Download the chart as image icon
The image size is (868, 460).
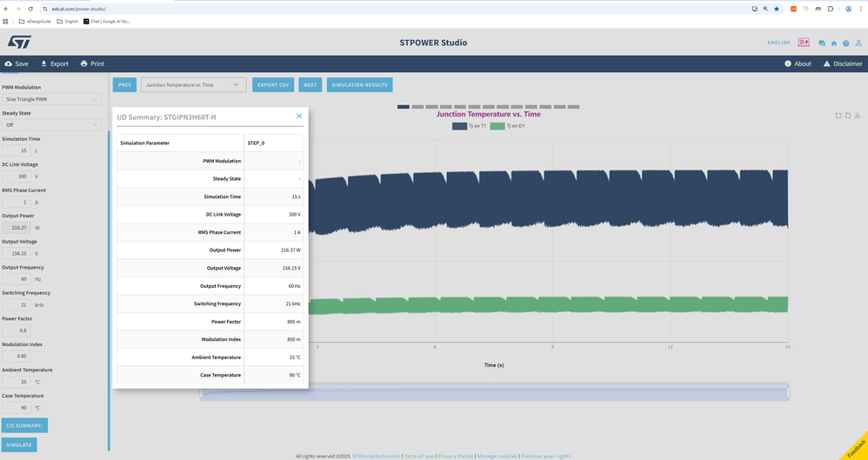tap(858, 116)
